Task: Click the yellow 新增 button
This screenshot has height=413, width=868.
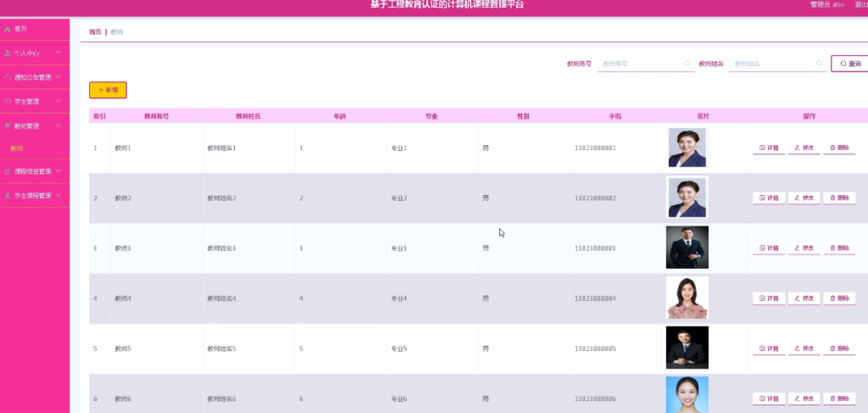Action: point(108,90)
